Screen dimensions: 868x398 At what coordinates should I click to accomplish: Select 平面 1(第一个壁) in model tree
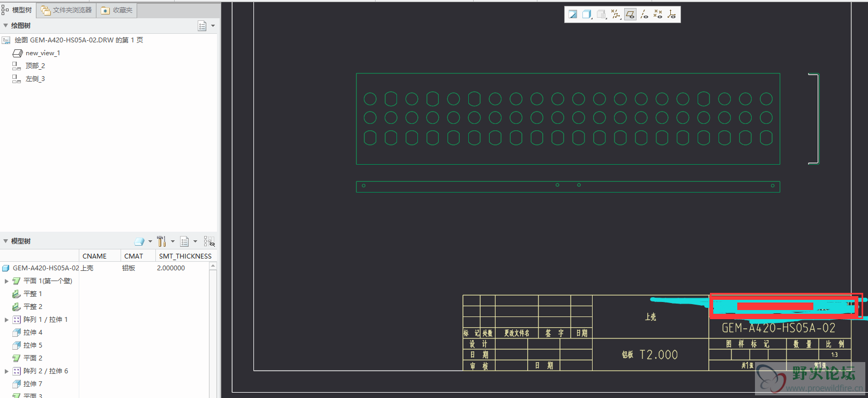click(x=42, y=281)
